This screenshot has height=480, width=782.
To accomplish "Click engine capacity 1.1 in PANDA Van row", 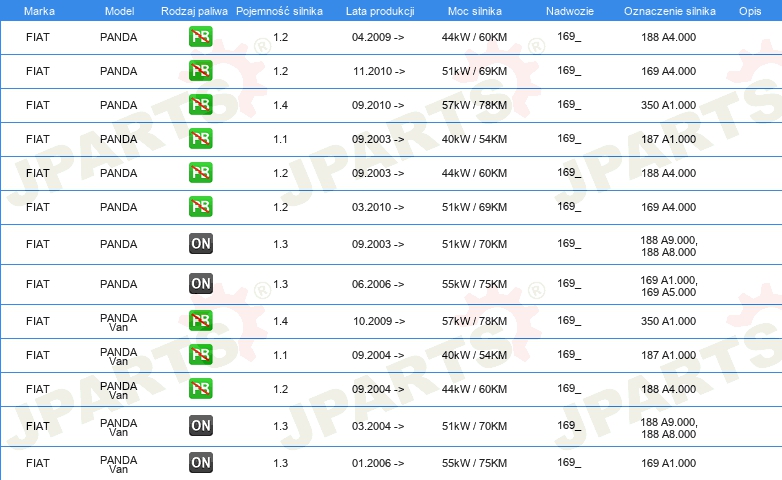I will click(x=280, y=355).
